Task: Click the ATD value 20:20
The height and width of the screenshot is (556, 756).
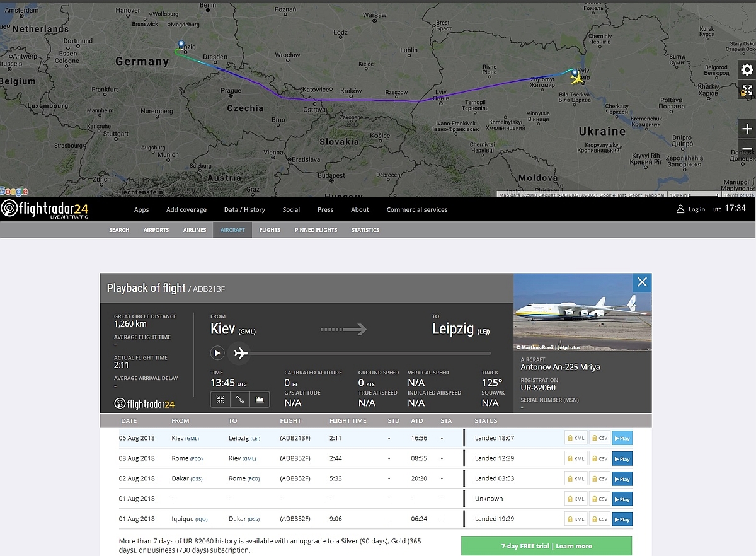Action: coord(418,478)
